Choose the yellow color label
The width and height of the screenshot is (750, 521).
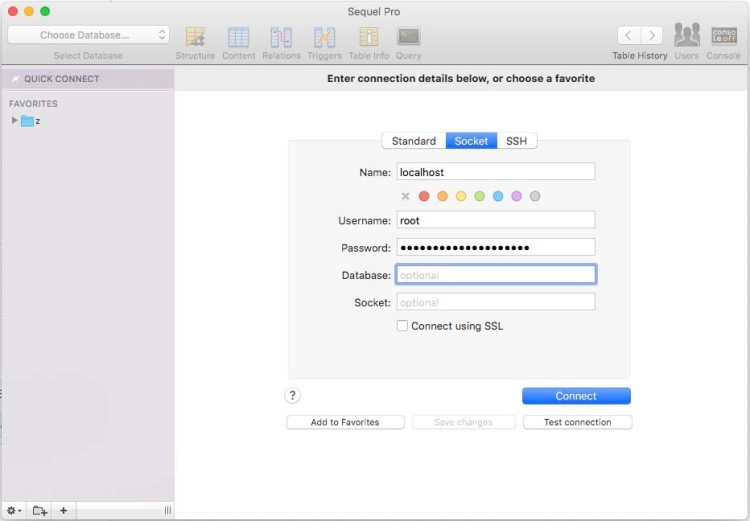pyautogui.click(x=461, y=196)
